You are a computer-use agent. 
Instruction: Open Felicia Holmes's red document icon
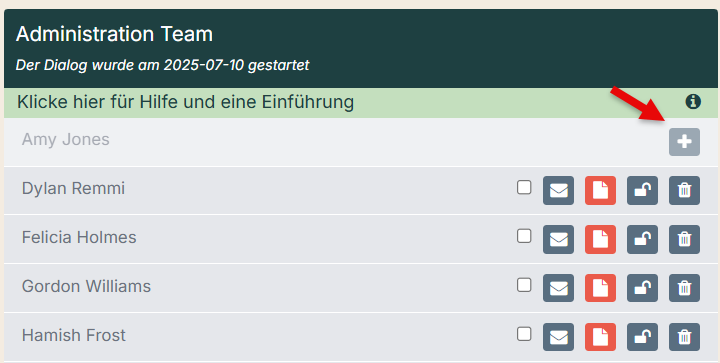pyautogui.click(x=600, y=239)
